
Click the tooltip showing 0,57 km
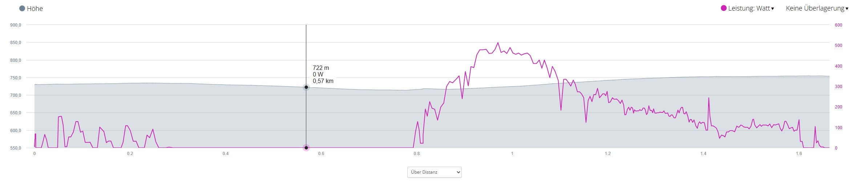coord(323,81)
